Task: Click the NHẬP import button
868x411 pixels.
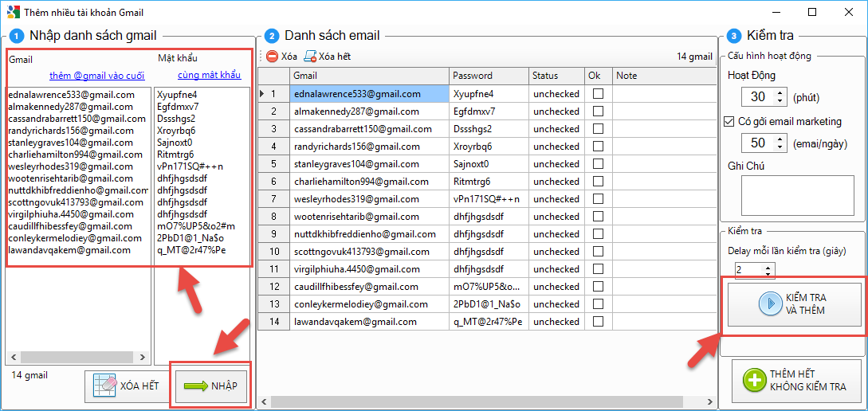Action: pyautogui.click(x=211, y=386)
